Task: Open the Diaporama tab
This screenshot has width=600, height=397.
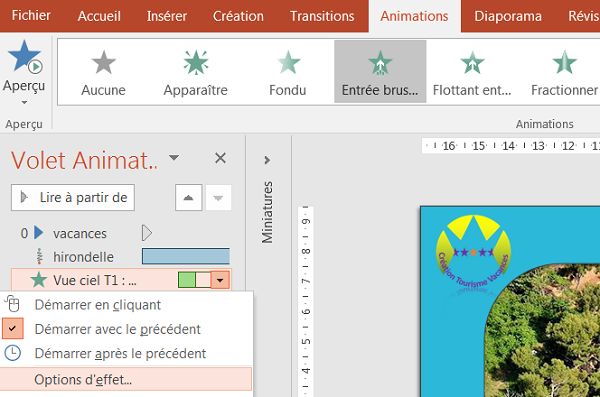Action: pos(508,16)
